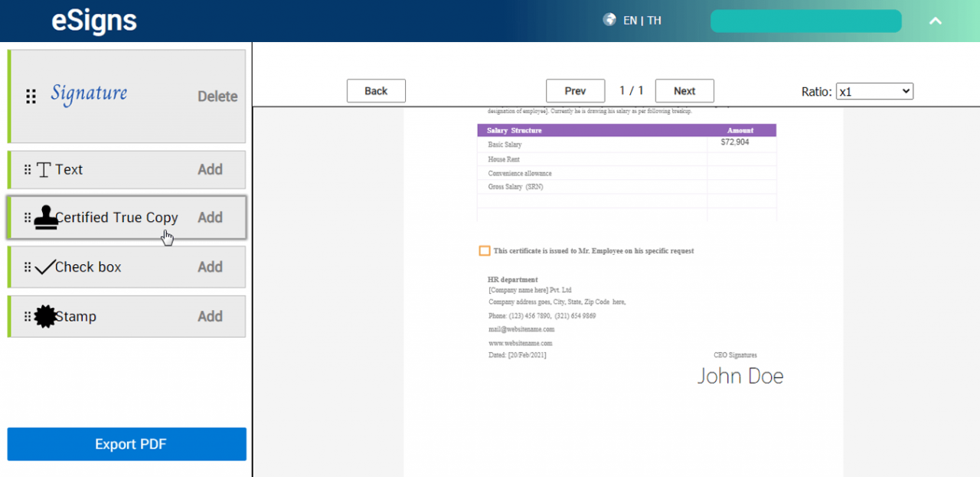Add a Text element to the document
Screen dimensions: 980x477
tap(211, 169)
